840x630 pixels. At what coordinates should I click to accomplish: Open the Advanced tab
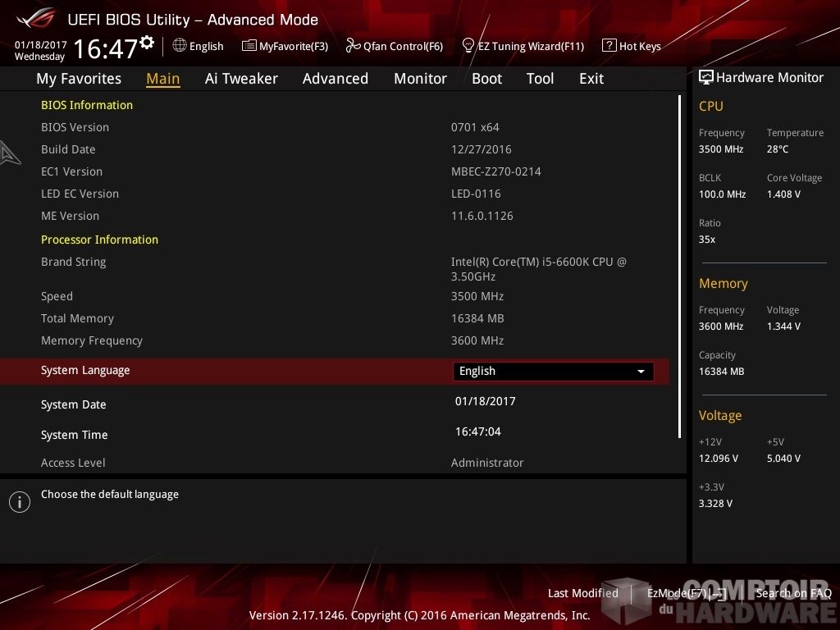pos(335,79)
